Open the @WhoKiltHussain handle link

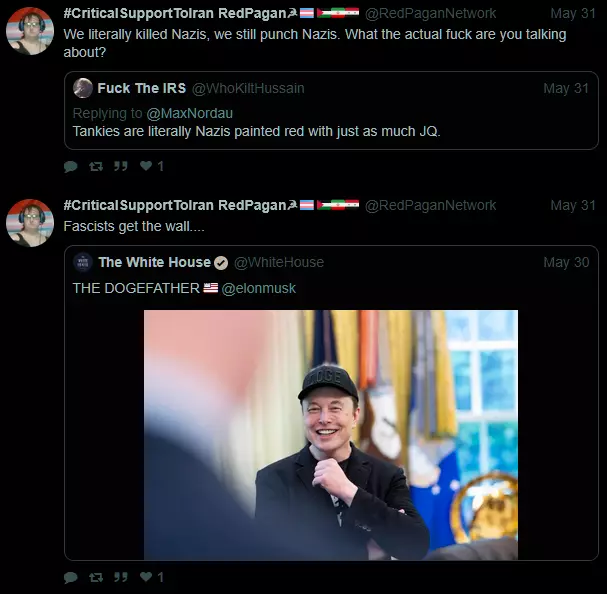pyautogui.click(x=248, y=88)
